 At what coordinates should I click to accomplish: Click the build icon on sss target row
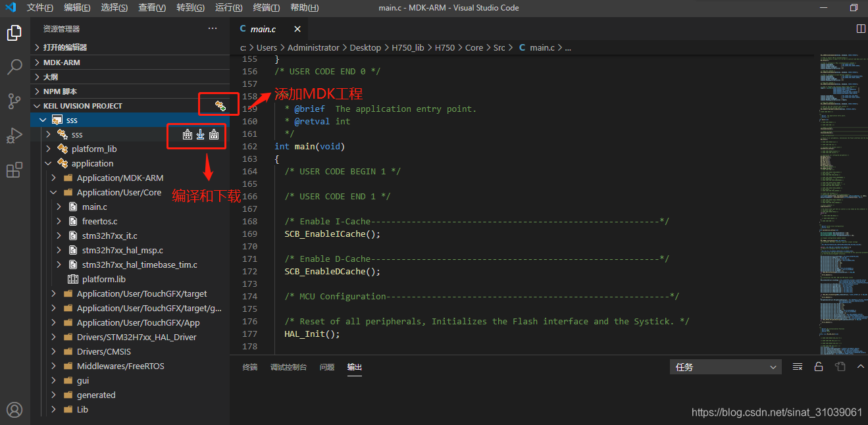188,135
